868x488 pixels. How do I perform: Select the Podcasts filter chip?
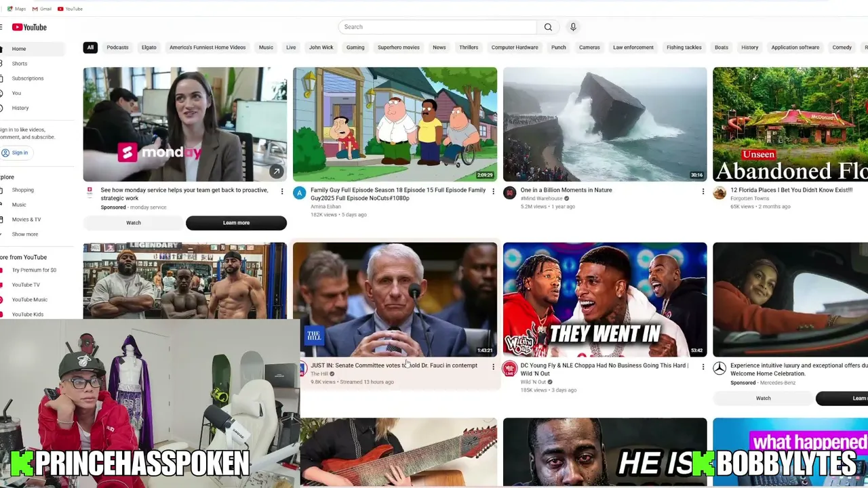[x=117, y=47]
